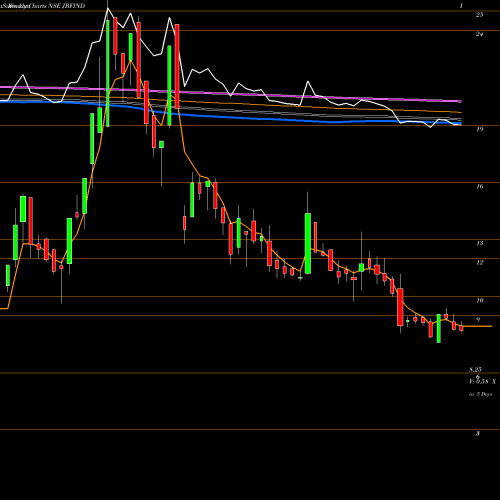The width and height of the screenshot is (500, 500).
Task: Click the "in 5 Days" label
Action: click(x=480, y=394)
